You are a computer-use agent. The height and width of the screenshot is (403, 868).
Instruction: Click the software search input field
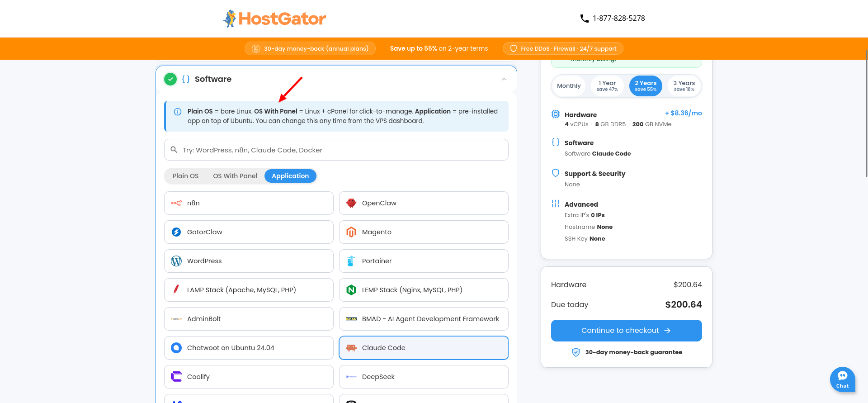click(336, 150)
